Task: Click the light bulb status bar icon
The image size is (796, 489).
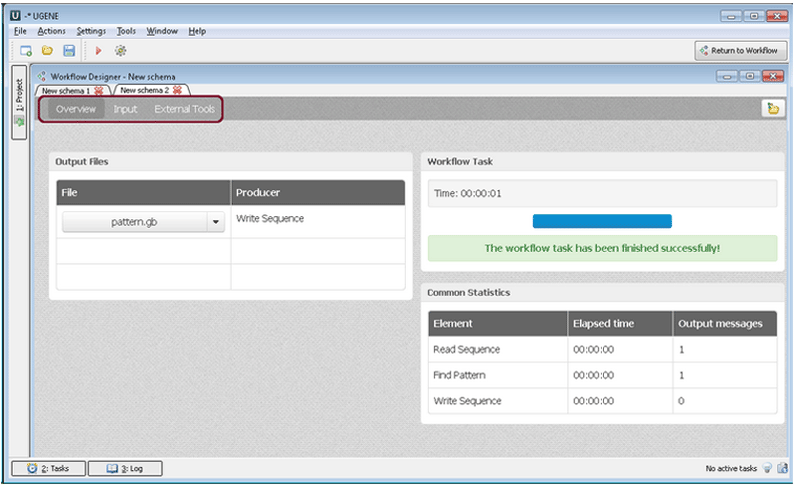Action: coord(768,468)
